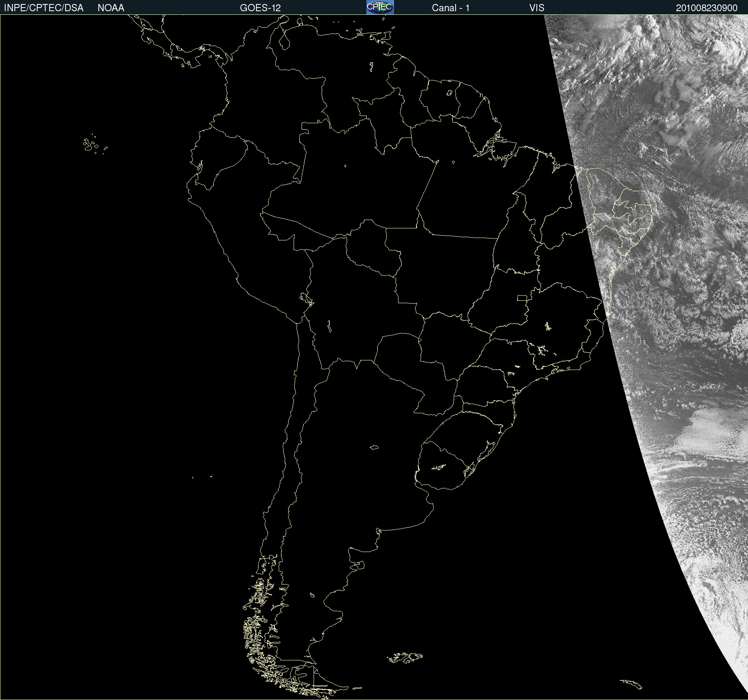Click the VIS channel label
Screen dimensions: 748x700
537,8
